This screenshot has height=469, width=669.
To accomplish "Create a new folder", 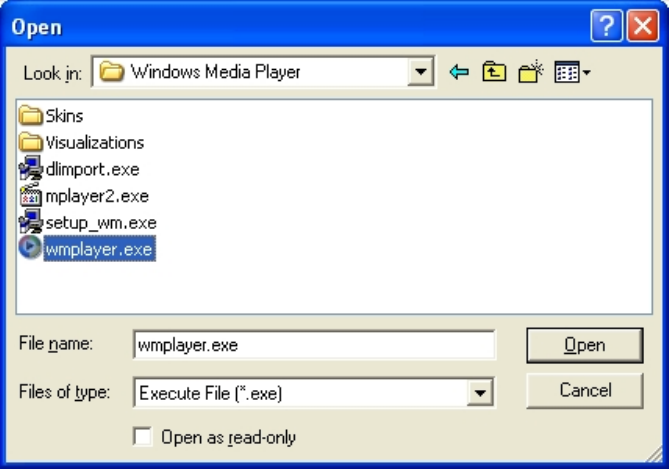I will [x=530, y=72].
